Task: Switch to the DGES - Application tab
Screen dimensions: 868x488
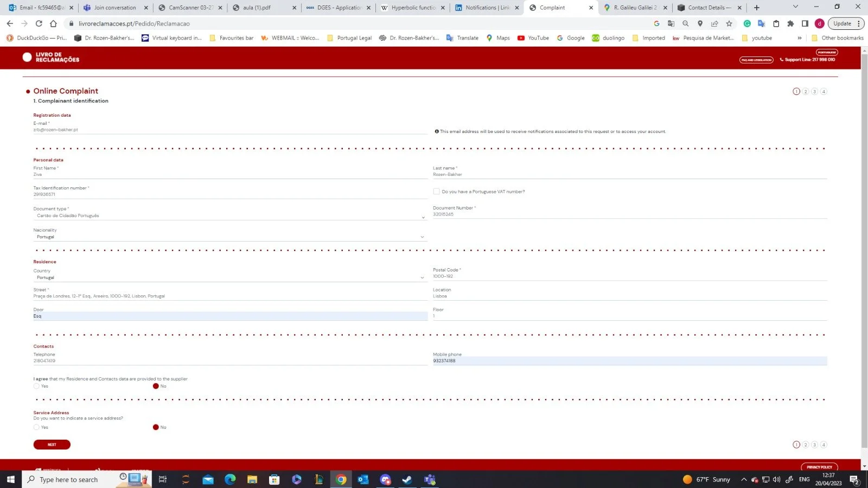Action: coord(339,8)
